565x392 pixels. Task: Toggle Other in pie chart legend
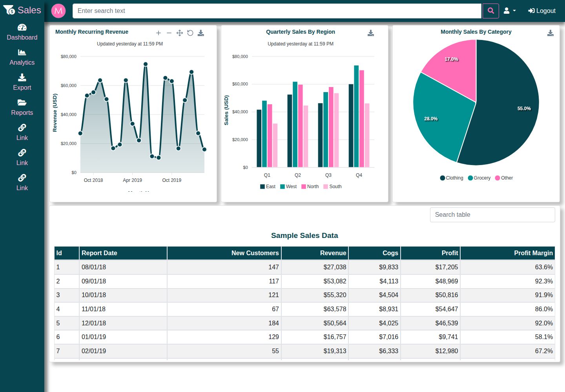point(504,178)
